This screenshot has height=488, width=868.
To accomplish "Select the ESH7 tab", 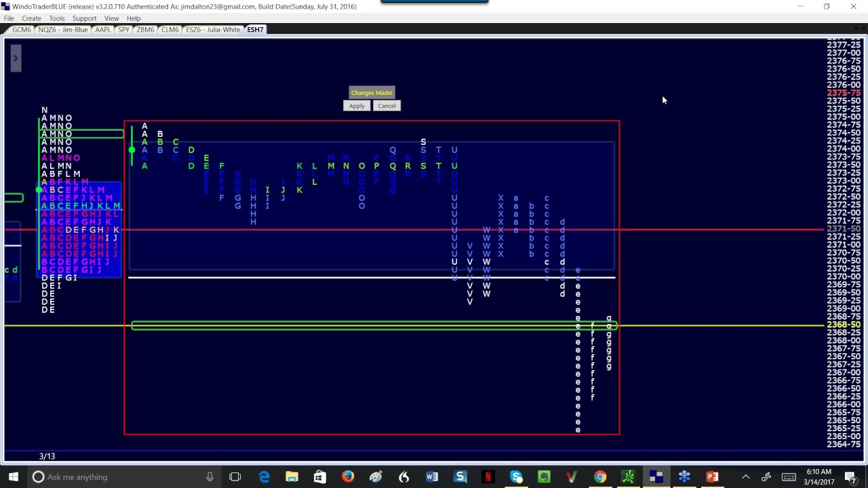I will coord(255,30).
